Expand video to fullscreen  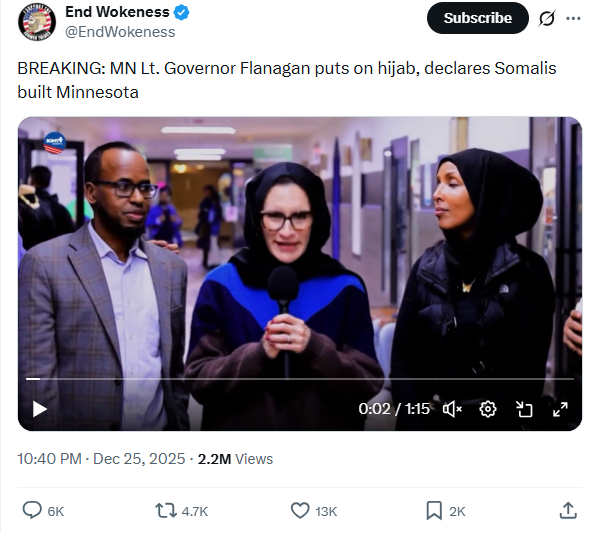point(560,409)
